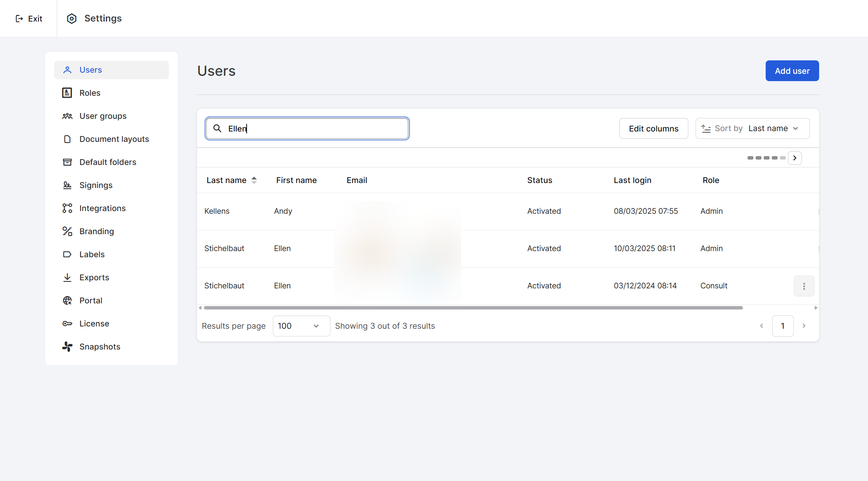
Task: Click the Edit columns button
Action: pos(653,128)
